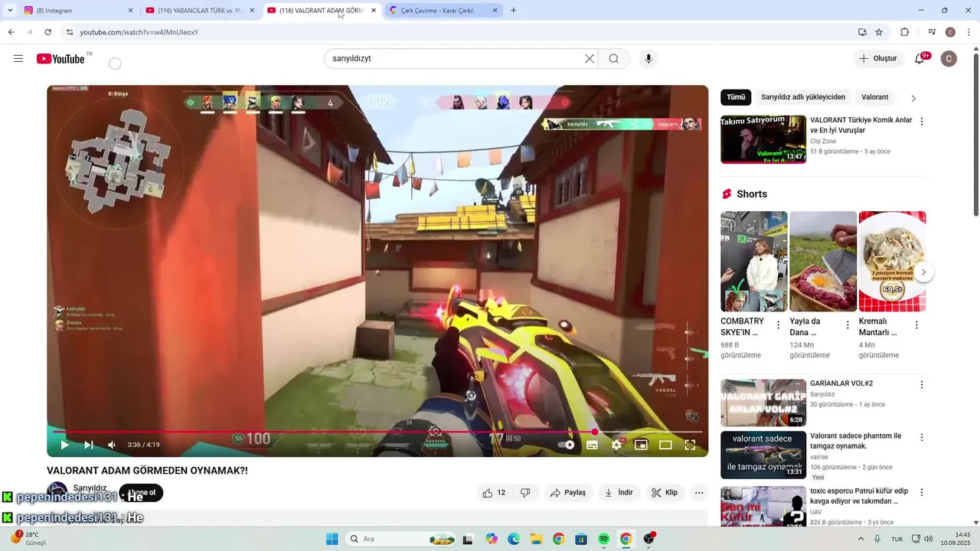Select the Tümü filter chip

(x=736, y=97)
